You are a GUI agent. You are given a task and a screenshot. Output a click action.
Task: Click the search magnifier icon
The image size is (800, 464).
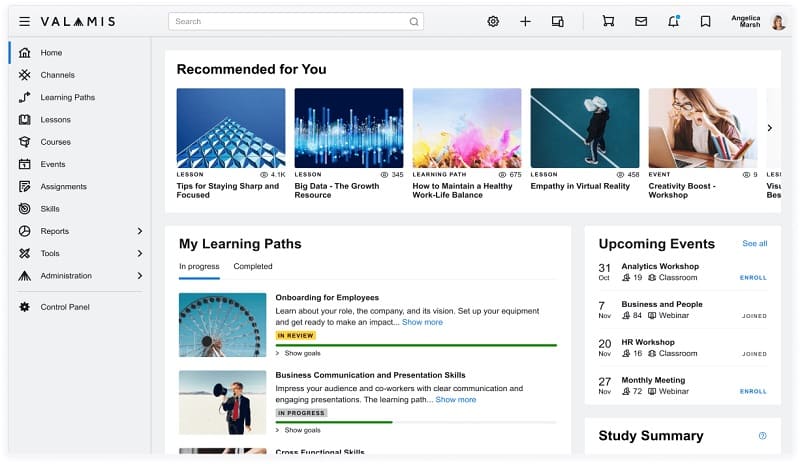414,21
